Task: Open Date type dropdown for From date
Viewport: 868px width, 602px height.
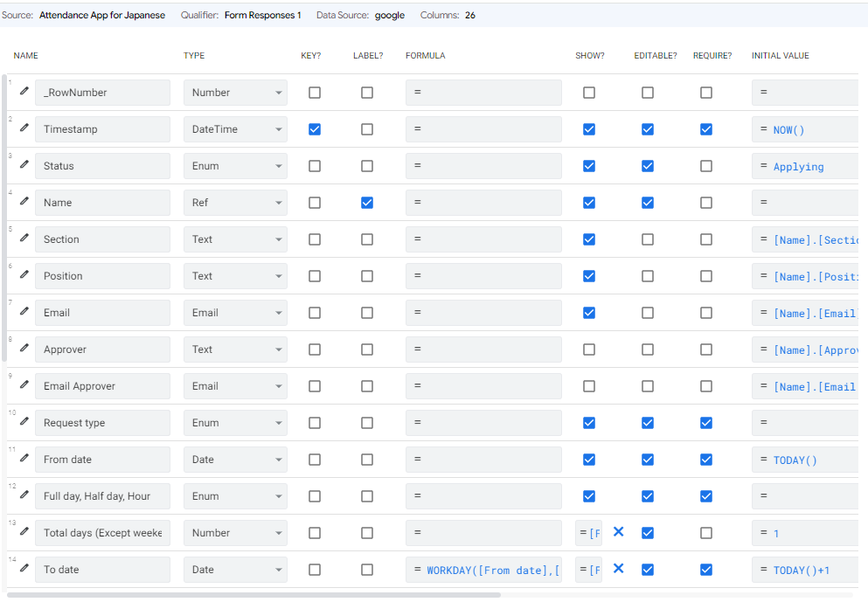Action: 235,460
